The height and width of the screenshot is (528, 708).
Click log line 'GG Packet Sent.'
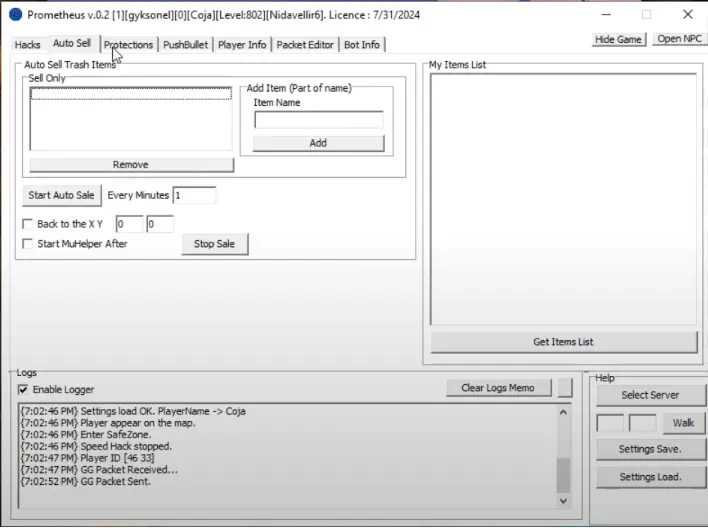pos(86,481)
